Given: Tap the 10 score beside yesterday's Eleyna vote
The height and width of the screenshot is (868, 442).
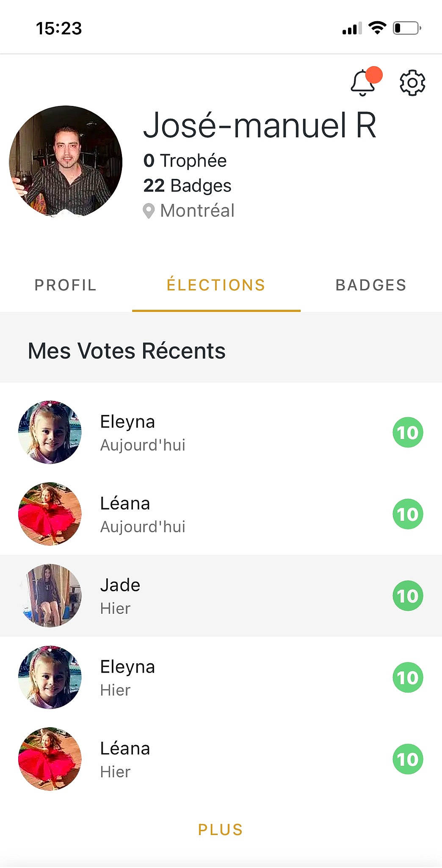Looking at the screenshot, I should 408,677.
